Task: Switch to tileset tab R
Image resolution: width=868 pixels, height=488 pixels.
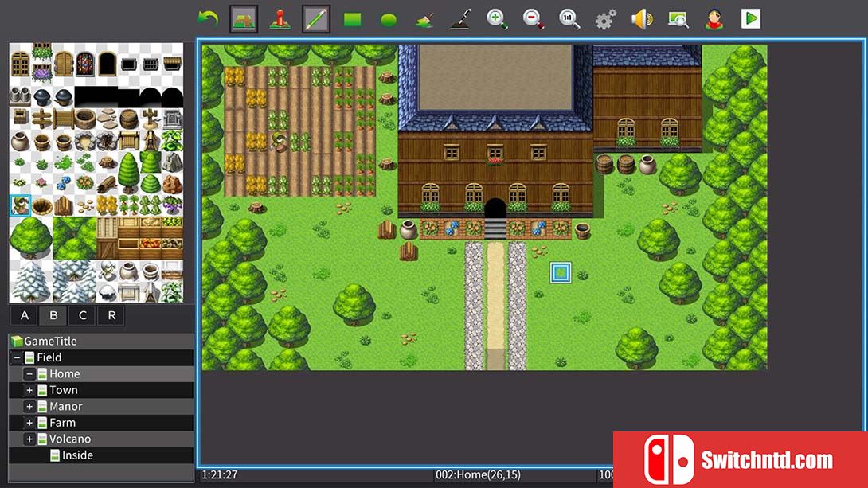Action: click(x=111, y=315)
